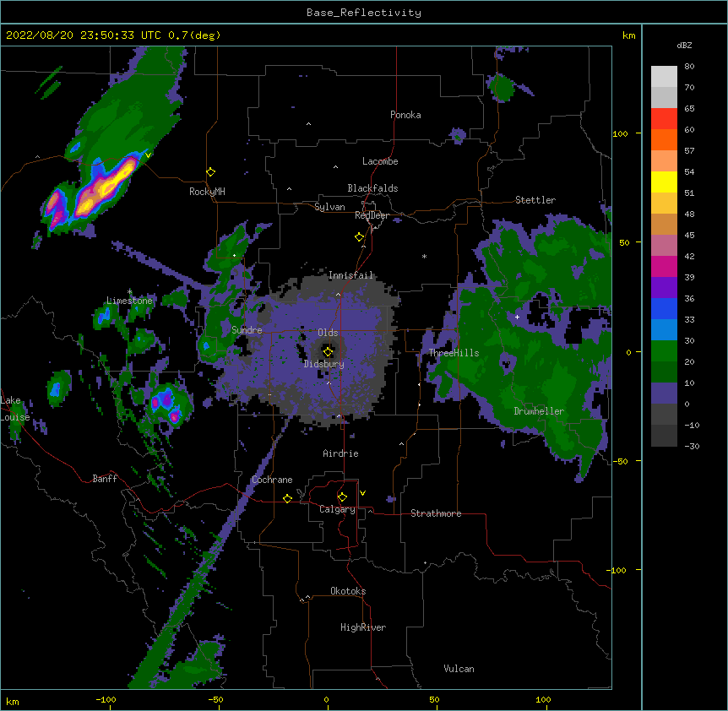Click the Strathmore city label

(436, 513)
